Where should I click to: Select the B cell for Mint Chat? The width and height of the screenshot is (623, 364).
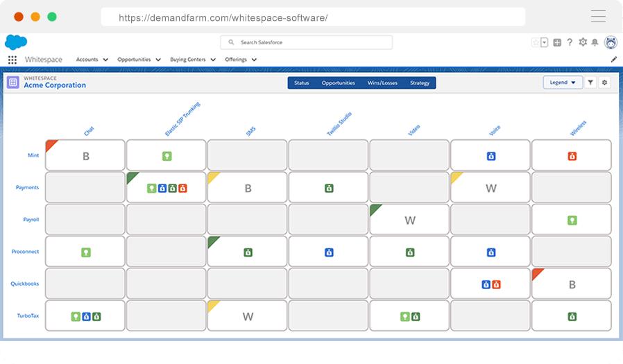(85, 155)
